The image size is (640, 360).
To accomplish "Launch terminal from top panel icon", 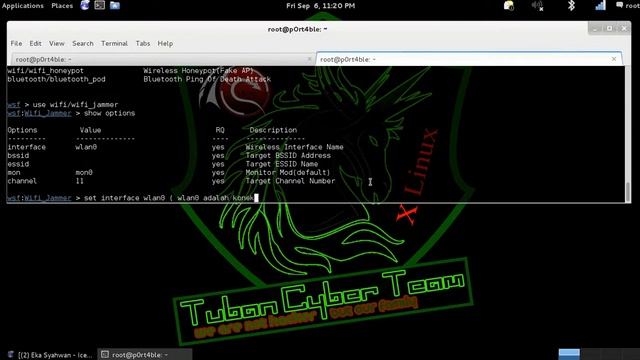I will (100, 5).
